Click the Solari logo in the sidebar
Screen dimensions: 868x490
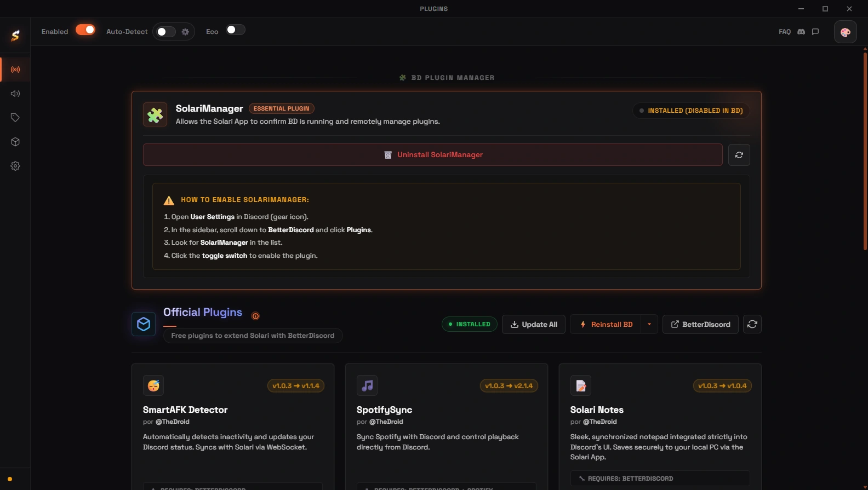[15, 36]
